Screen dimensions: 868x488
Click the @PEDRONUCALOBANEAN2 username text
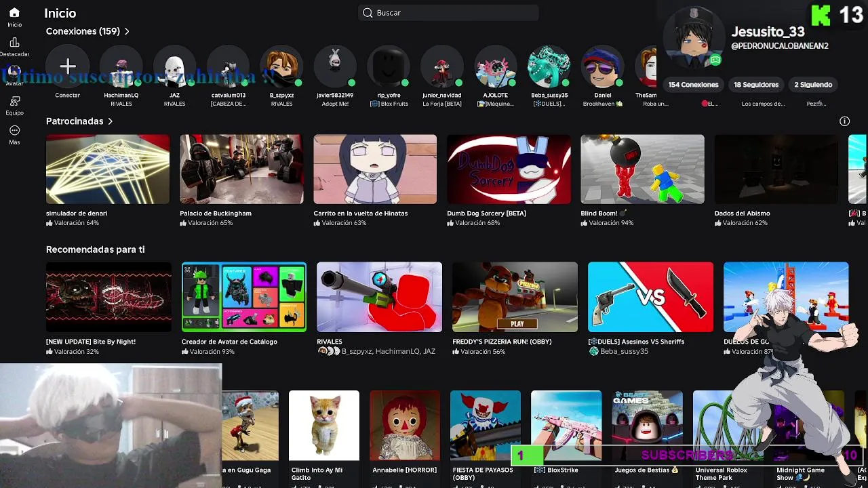[x=779, y=46]
